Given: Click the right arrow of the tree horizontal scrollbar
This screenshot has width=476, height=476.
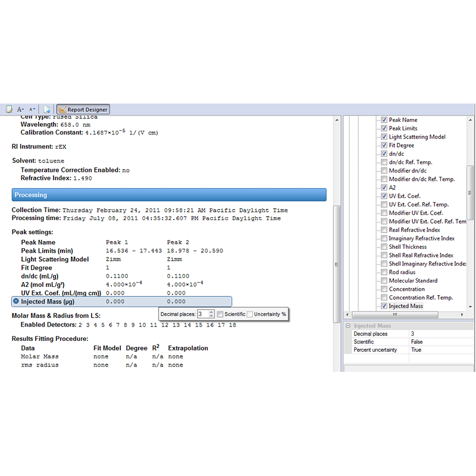Looking at the screenshot, I should coord(462,315).
